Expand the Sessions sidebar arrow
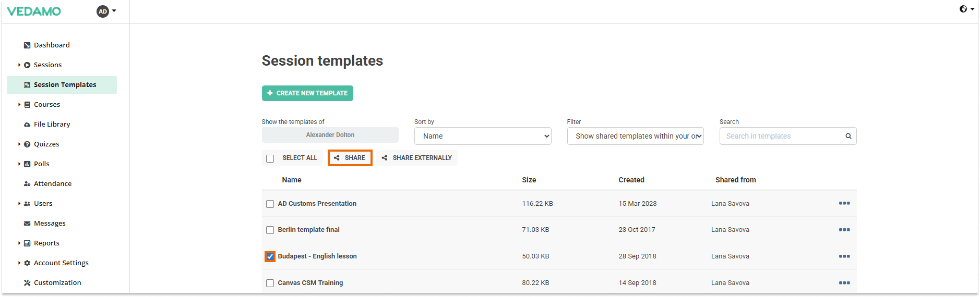 tap(19, 65)
